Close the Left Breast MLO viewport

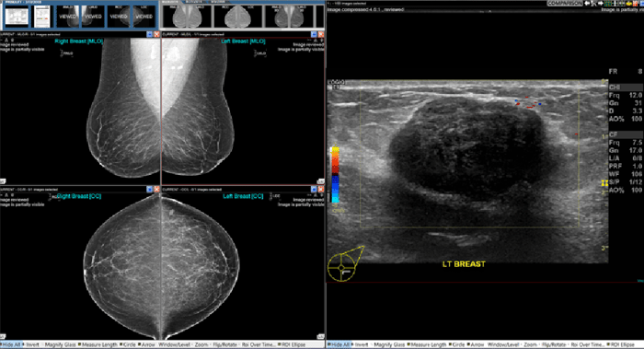(x=321, y=34)
